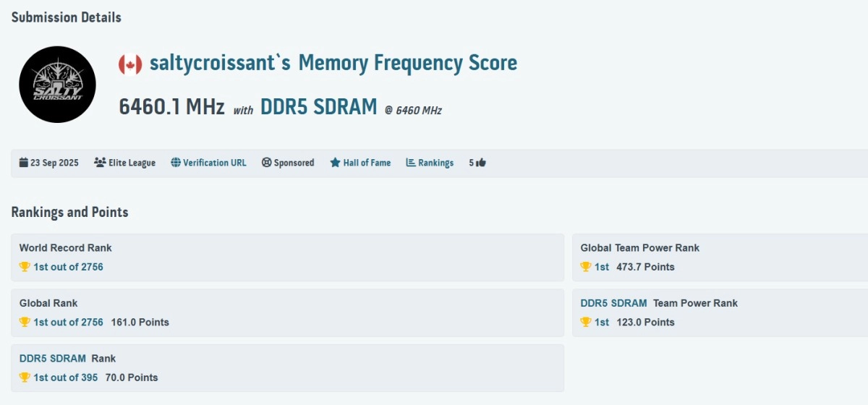Open the Memory Frequency Score link
Image resolution: width=868 pixels, height=405 pixels.
pos(408,63)
